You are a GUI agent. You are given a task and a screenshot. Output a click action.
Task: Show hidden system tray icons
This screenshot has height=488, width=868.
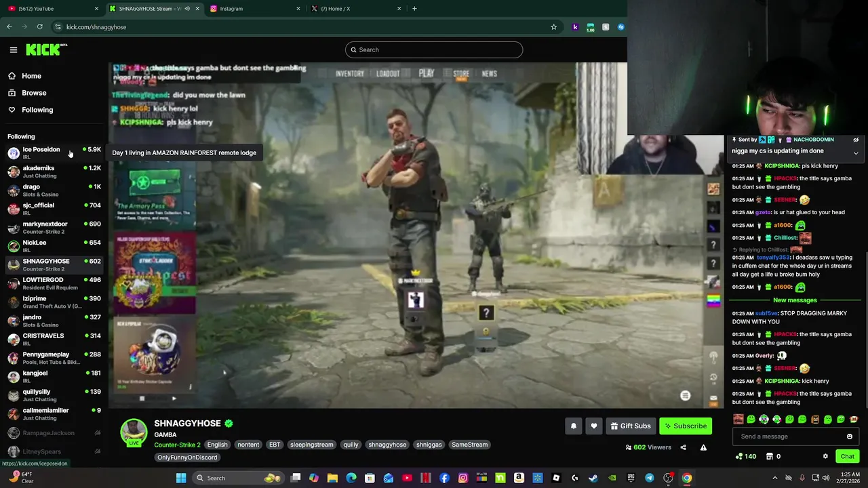pos(775,478)
